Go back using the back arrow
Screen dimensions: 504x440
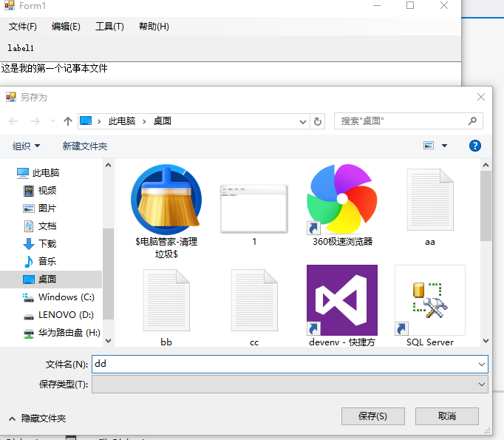13,121
